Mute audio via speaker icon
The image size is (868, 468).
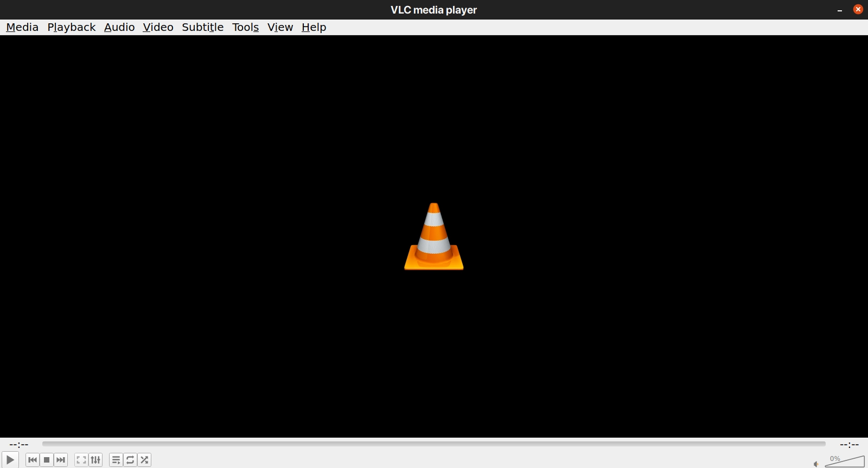coord(816,464)
